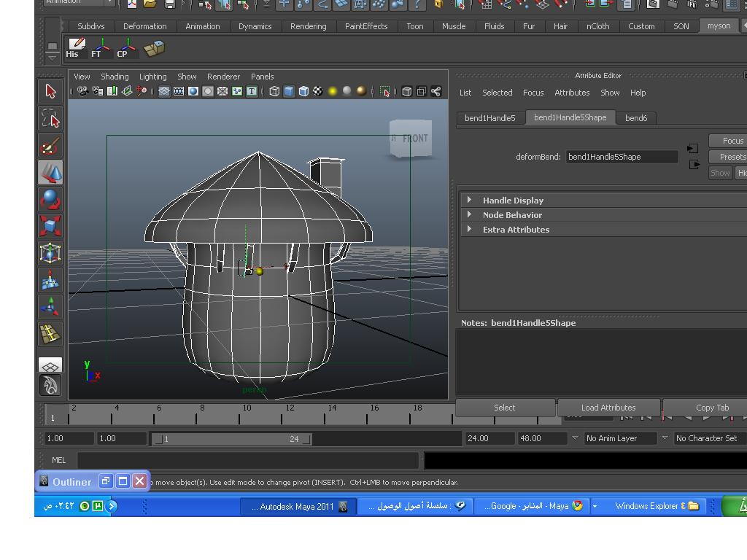Open the Google Chrome Maya taskbar button
The height and width of the screenshot is (560, 747).
(532, 506)
